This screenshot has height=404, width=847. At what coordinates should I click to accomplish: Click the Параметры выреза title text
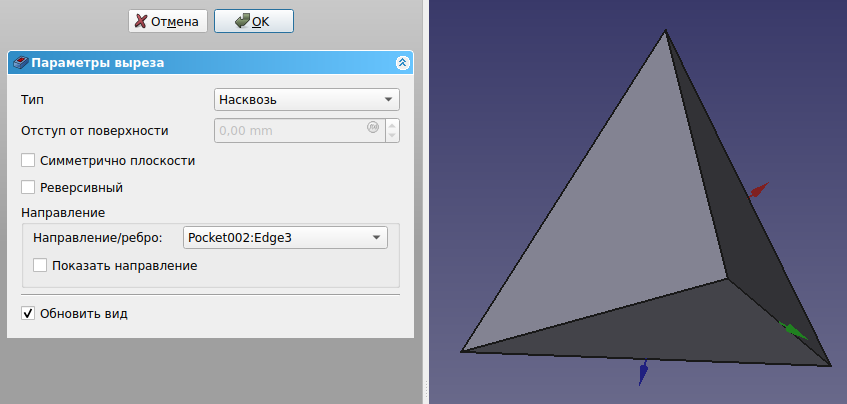pyautogui.click(x=98, y=63)
